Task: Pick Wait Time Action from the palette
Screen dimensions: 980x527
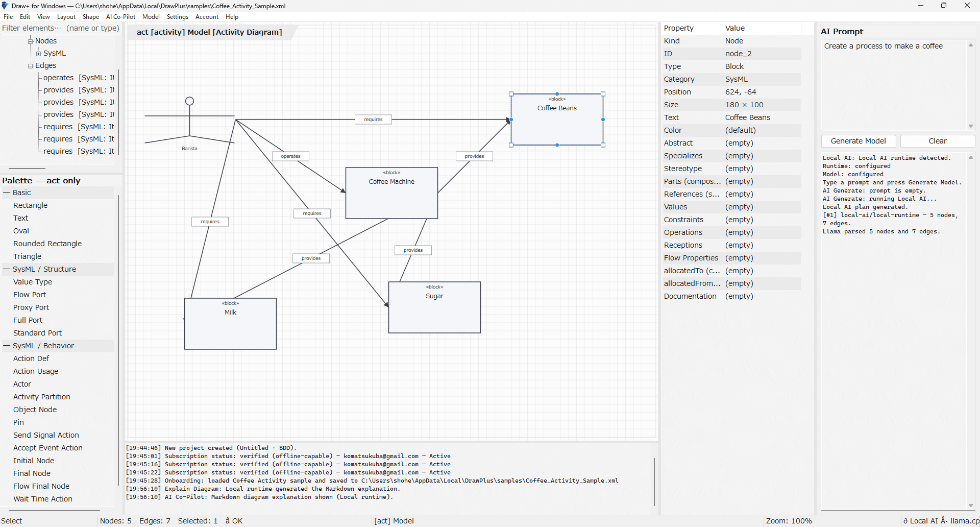Action: pos(43,499)
